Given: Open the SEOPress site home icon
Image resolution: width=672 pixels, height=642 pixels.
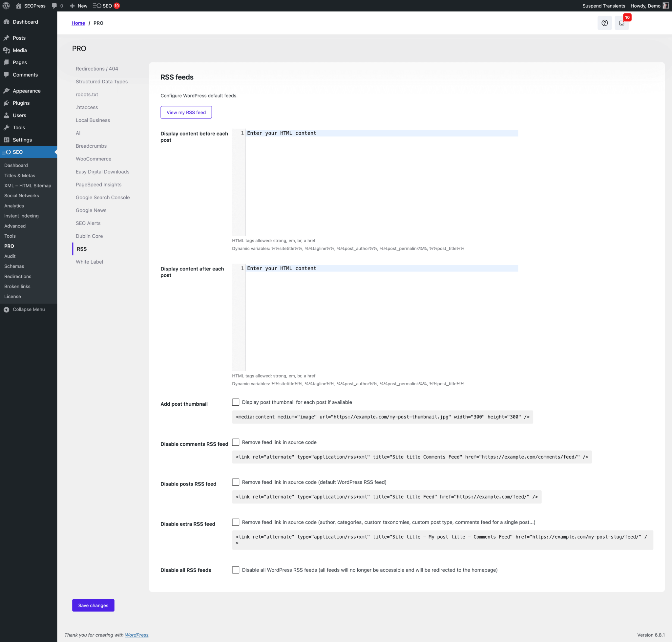Looking at the screenshot, I should [x=18, y=6].
